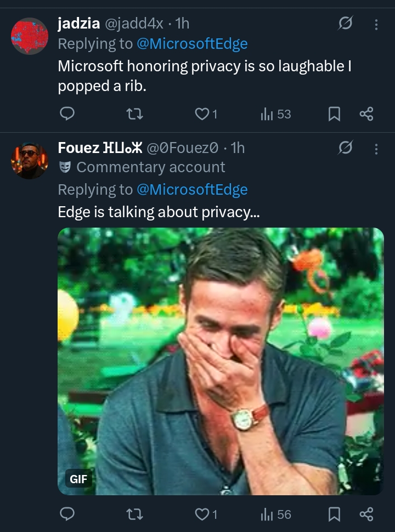Open the reply icon on jadzia's tweet
Screen dimensions: 395x532
pyautogui.click(x=67, y=114)
